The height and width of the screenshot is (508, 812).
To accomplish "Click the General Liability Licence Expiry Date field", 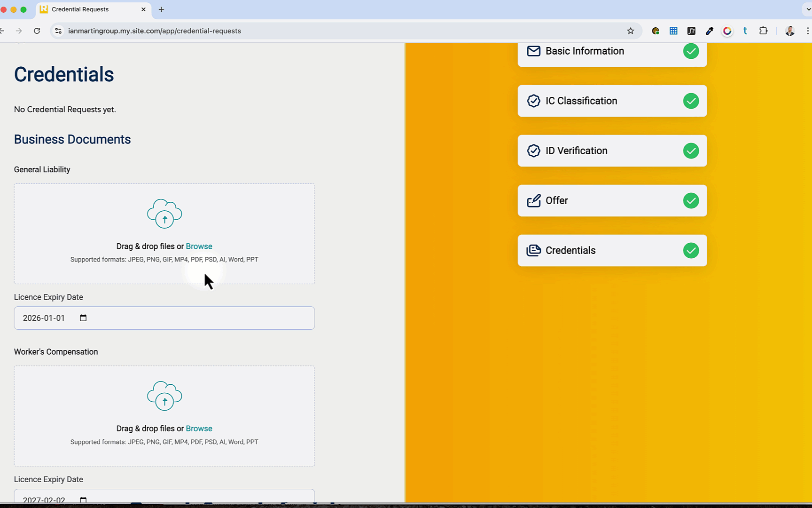I will pyautogui.click(x=188, y=318).
